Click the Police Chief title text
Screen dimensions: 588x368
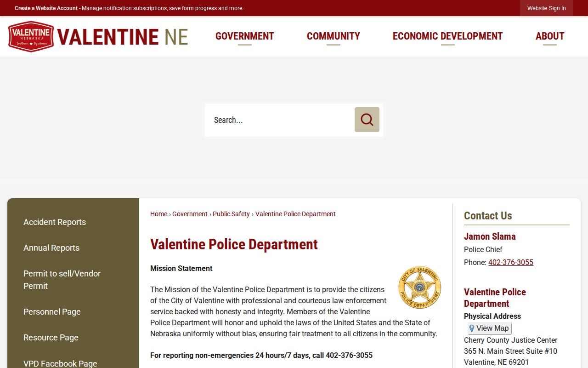483,249
